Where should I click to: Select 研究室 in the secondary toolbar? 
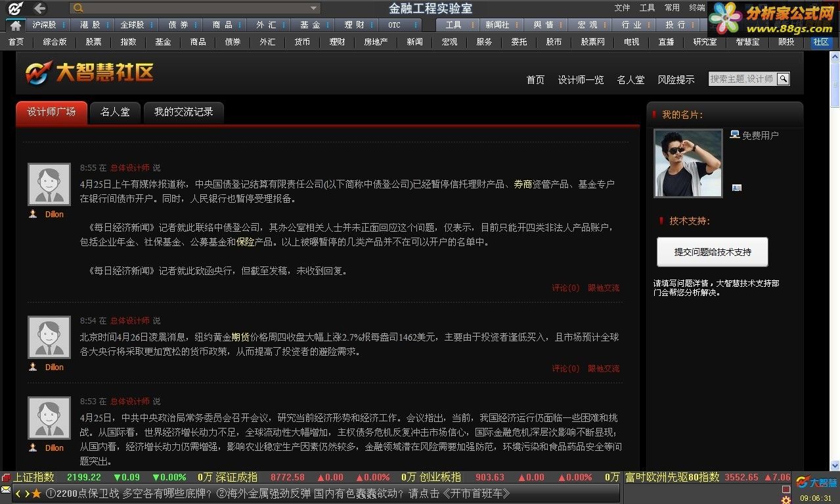pyautogui.click(x=705, y=41)
